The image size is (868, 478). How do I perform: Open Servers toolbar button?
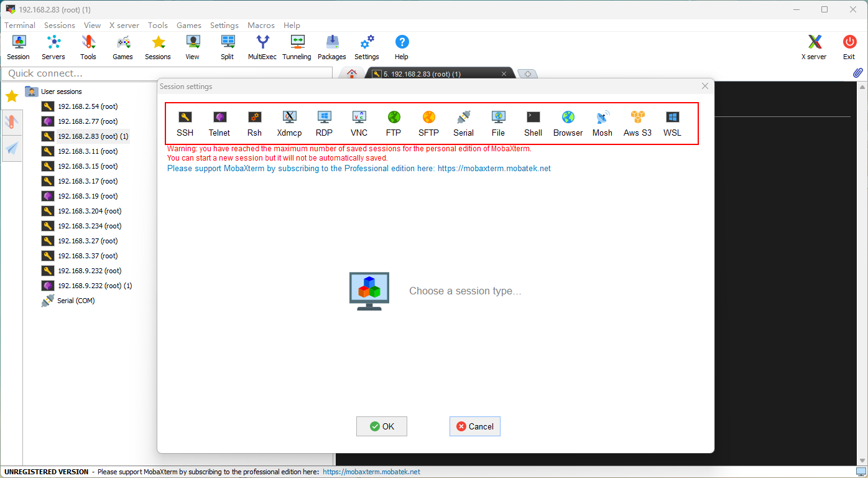pos(53,48)
